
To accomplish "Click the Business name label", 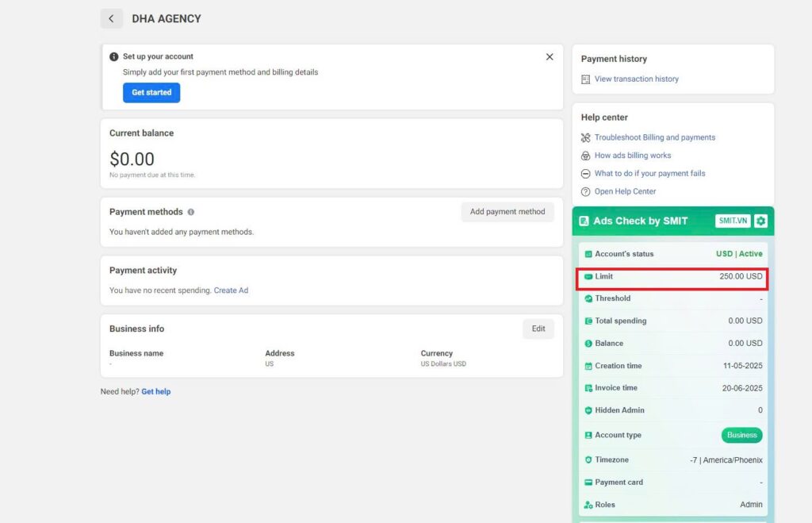I will tap(136, 353).
